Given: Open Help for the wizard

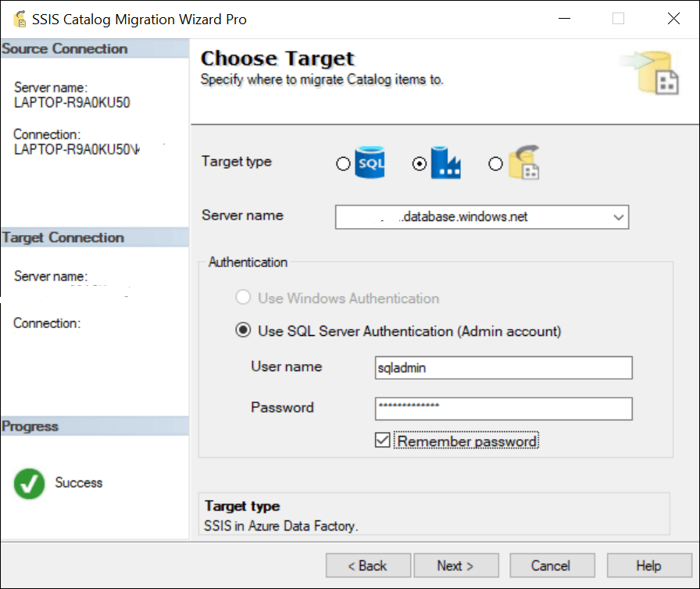Looking at the screenshot, I should 649,566.
